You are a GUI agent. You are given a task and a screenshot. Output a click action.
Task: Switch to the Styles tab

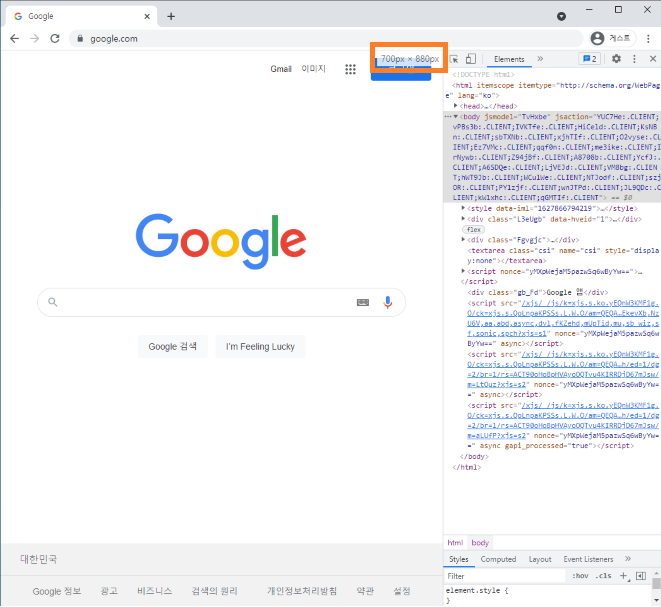(459, 559)
